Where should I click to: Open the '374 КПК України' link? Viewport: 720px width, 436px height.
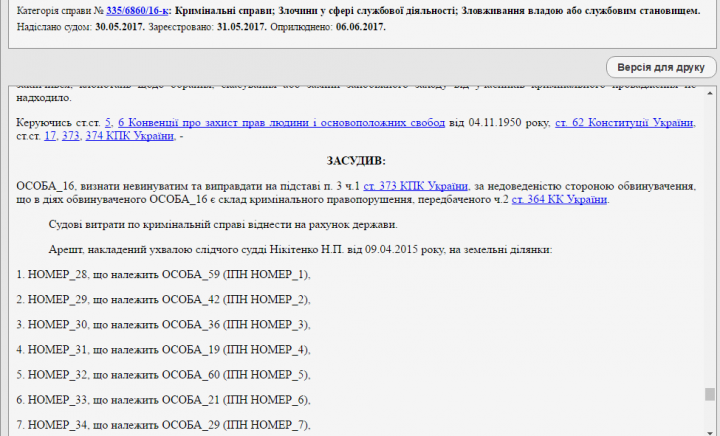[x=130, y=135]
